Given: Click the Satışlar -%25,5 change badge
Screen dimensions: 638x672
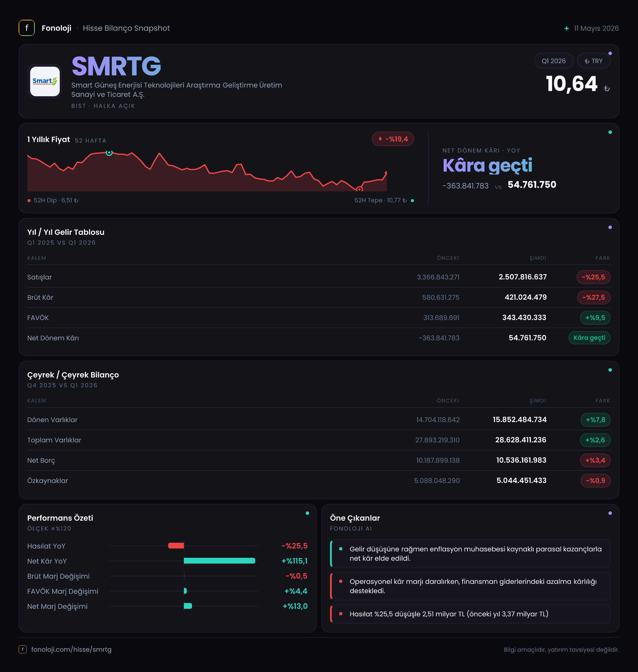Looking at the screenshot, I should (593, 277).
